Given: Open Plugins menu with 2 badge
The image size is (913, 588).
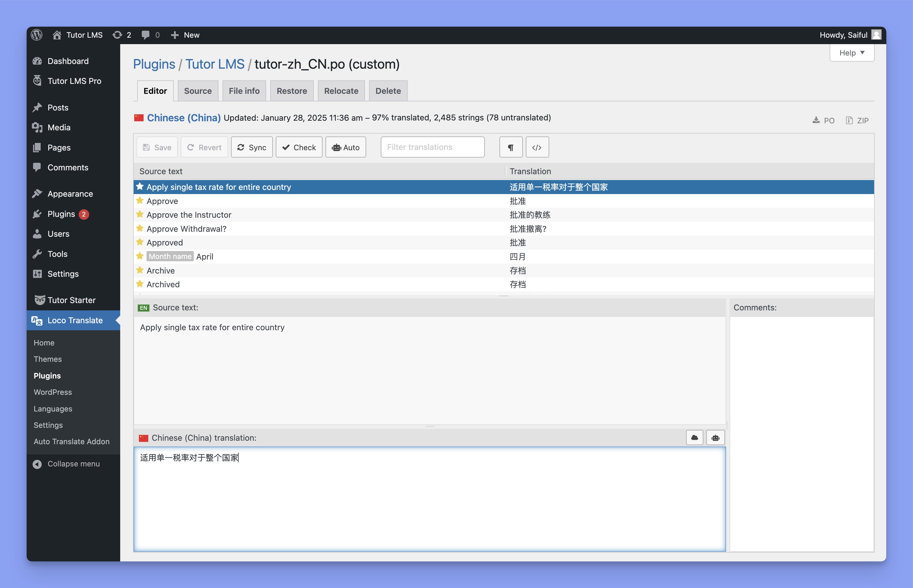Looking at the screenshot, I should pyautogui.click(x=73, y=214).
